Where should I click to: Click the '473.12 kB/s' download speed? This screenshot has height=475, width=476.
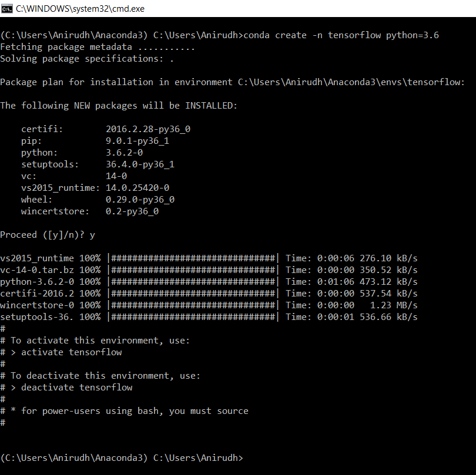coord(388,282)
